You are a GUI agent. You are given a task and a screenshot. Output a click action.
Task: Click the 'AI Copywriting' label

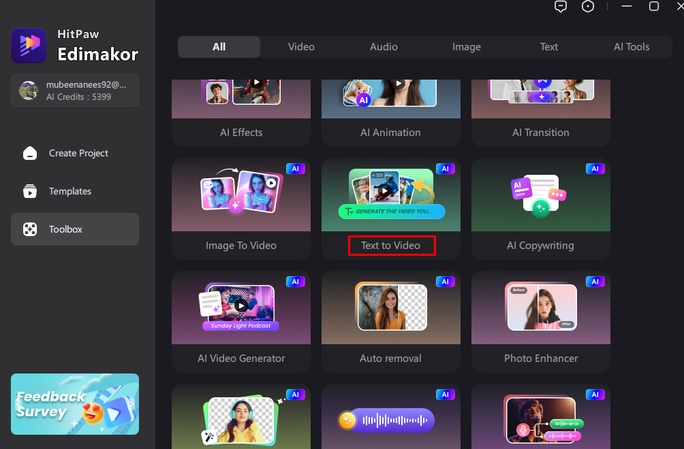coord(540,245)
